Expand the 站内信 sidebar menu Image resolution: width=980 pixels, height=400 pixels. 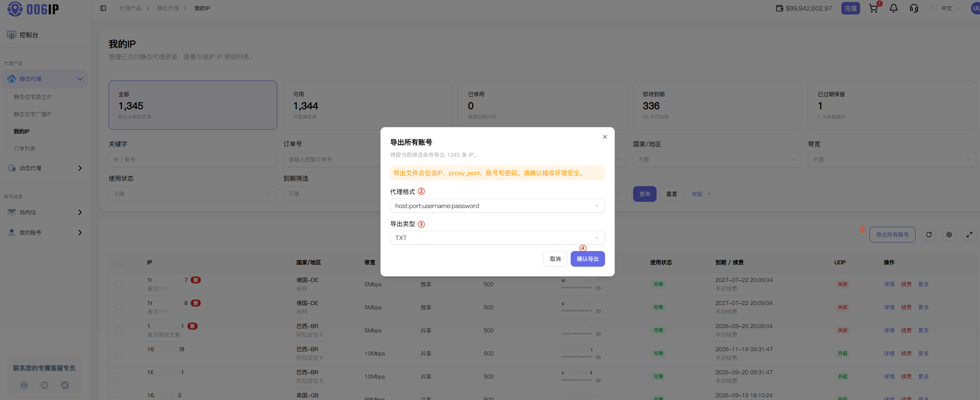pos(45,212)
